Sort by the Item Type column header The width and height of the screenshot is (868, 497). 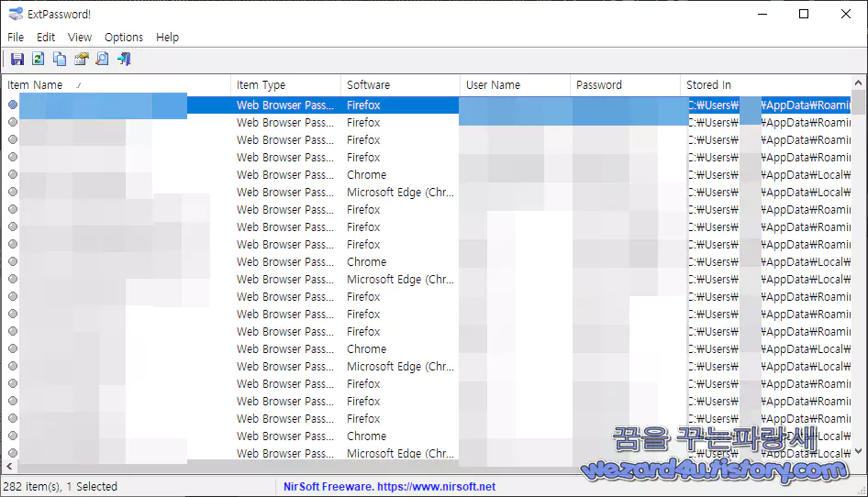point(285,84)
